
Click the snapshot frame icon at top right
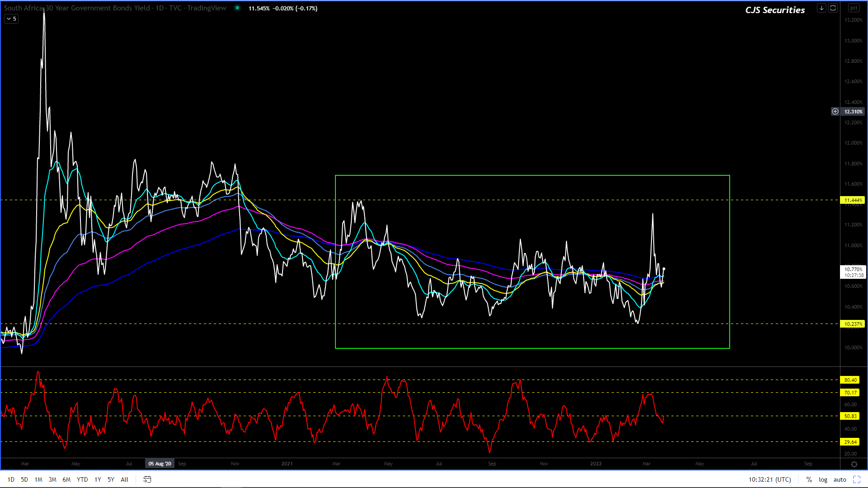(x=833, y=8)
